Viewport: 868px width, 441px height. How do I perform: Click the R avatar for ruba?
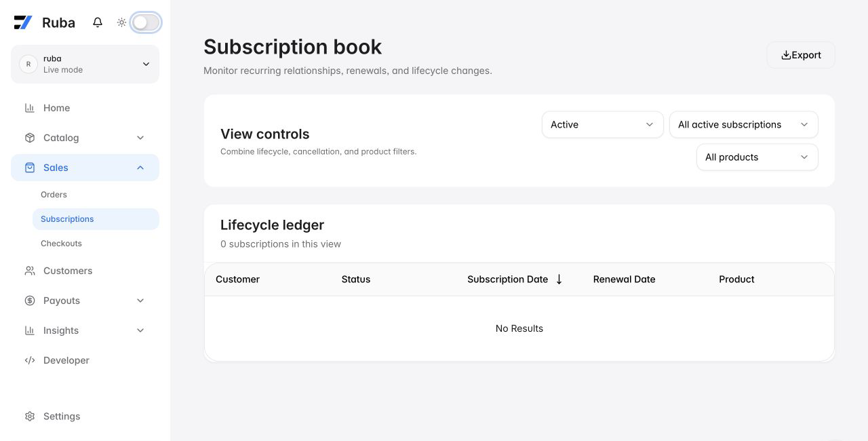(28, 64)
